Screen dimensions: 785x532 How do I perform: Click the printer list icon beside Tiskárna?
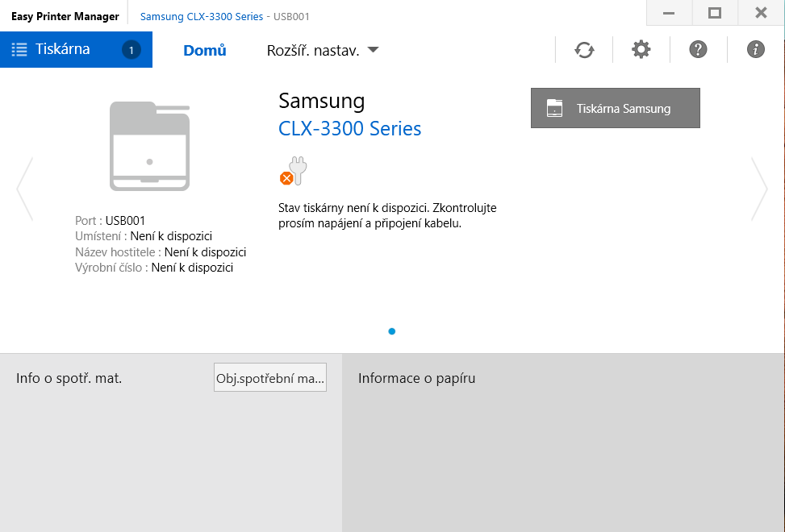19,50
